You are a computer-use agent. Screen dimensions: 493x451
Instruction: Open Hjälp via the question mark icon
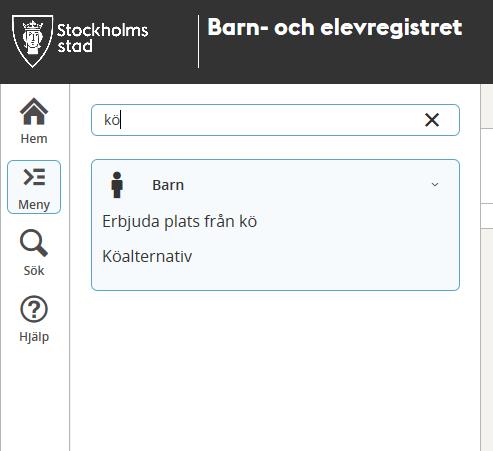[x=34, y=309]
